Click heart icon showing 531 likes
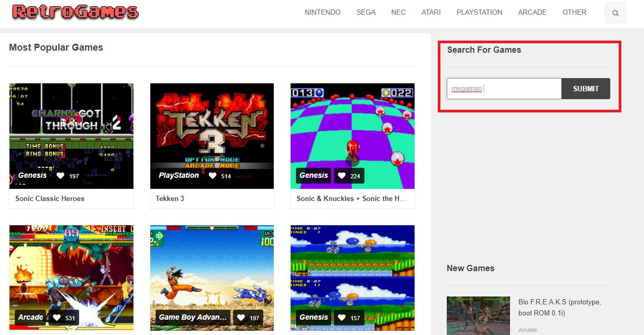The image size is (644, 335). tap(57, 318)
